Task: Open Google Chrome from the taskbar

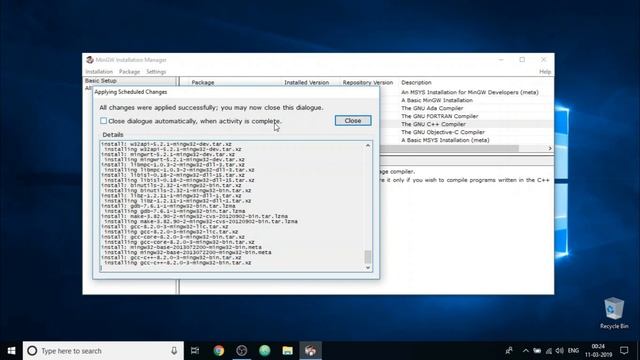Action: click(x=219, y=351)
